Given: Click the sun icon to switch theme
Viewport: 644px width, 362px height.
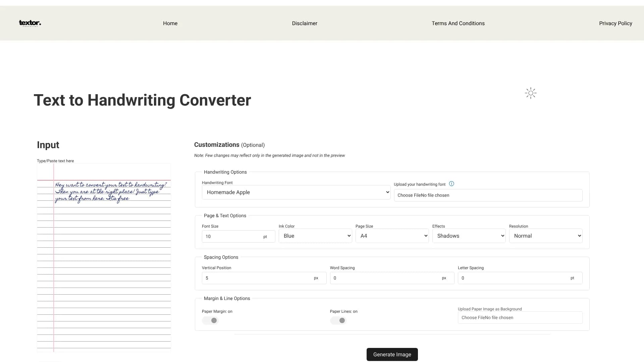Looking at the screenshot, I should 530,93.
